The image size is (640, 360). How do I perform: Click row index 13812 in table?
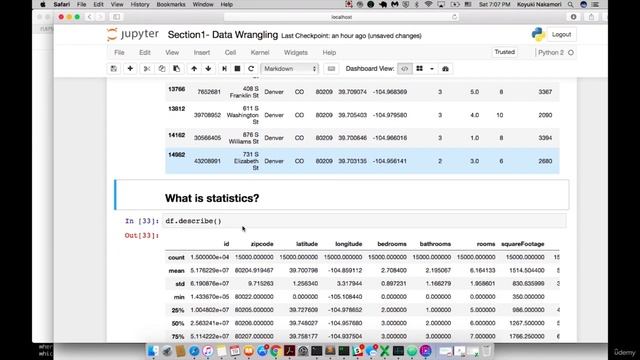click(x=176, y=109)
